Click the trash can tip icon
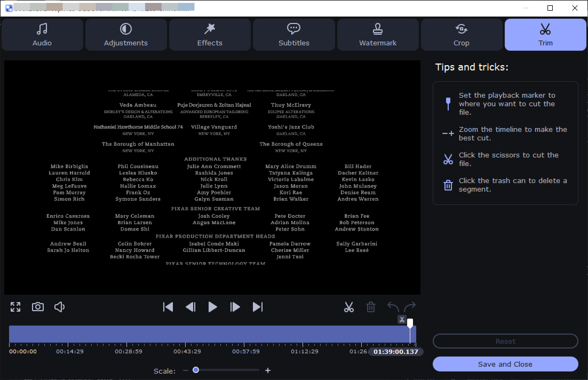Viewport: 588px width, 380px height. click(x=448, y=185)
